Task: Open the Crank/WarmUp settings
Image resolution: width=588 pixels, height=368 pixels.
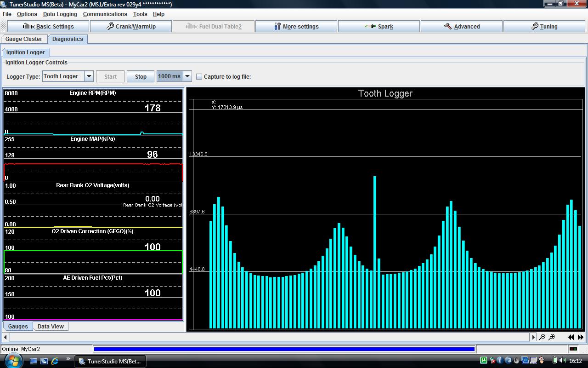Action: click(131, 26)
